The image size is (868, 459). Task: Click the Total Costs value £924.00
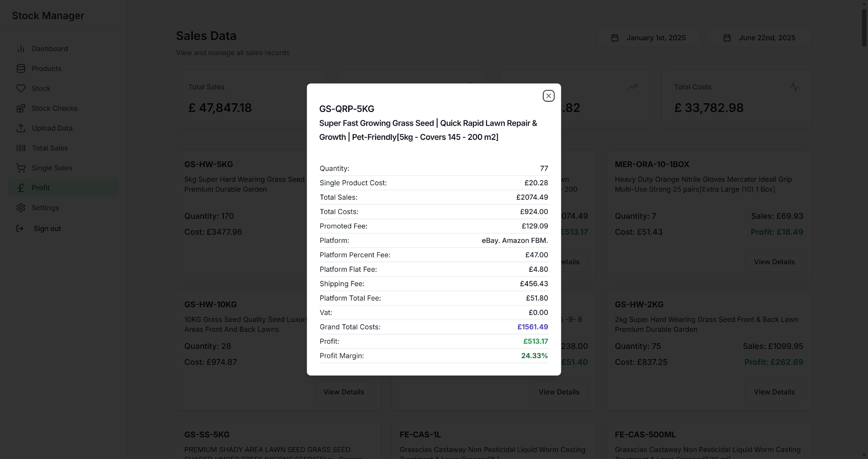click(534, 212)
